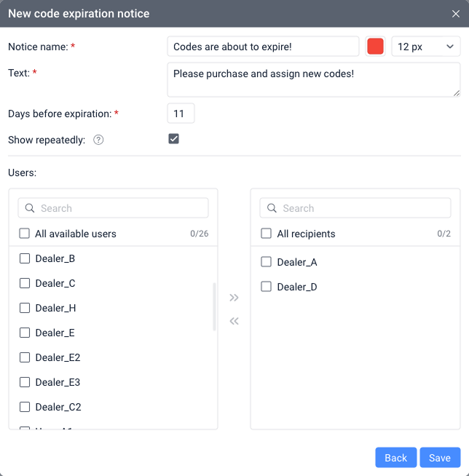Viewport: 469px width, 476px height.
Task: Open the red notice color picker
Action: pos(375,47)
